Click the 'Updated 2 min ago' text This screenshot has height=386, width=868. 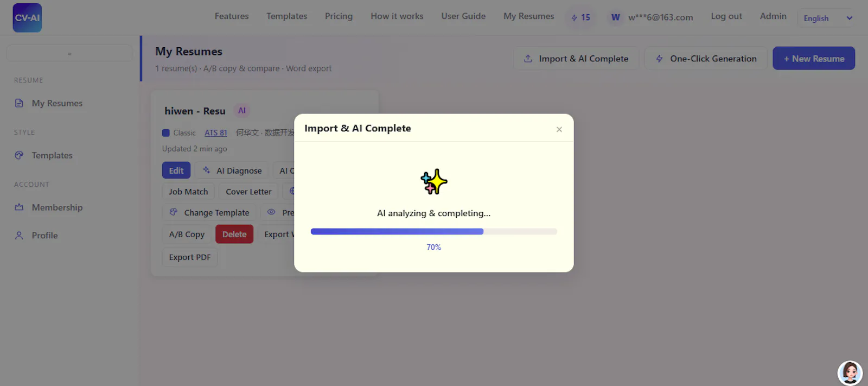195,149
